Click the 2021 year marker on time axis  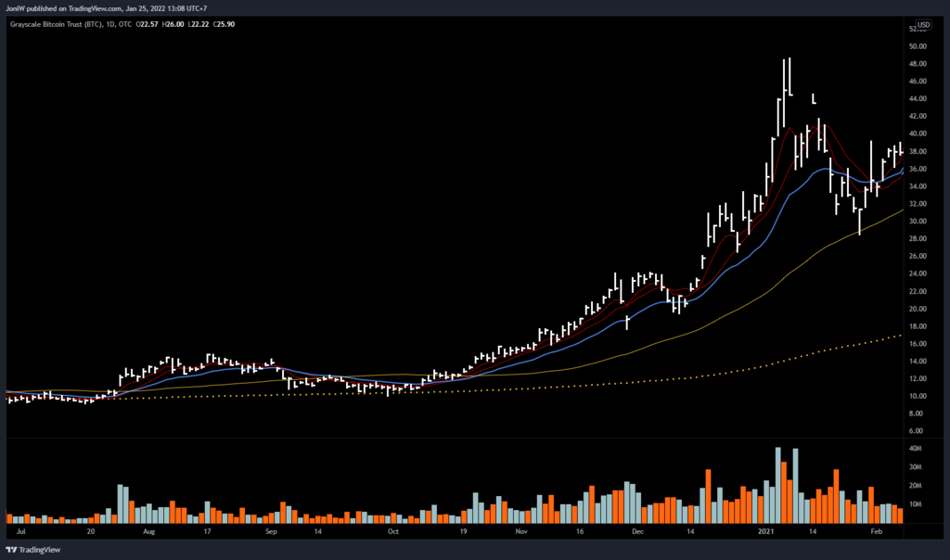coord(764,534)
